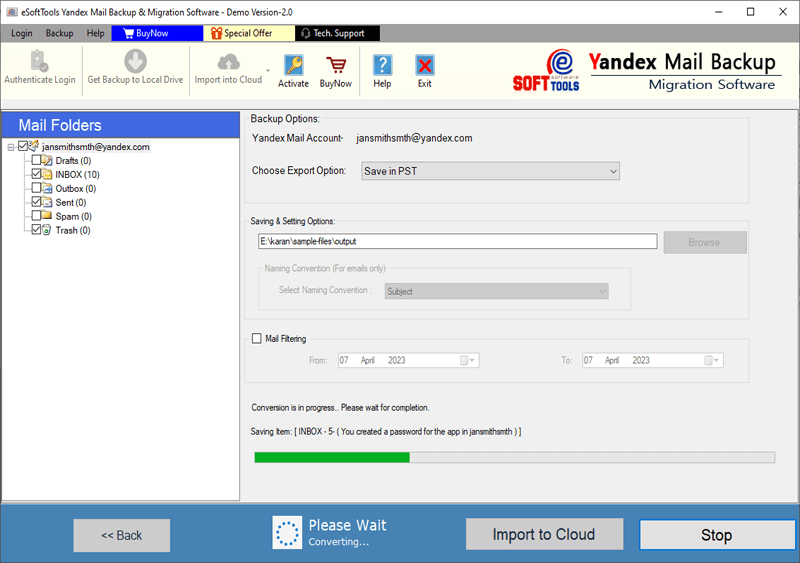
Task: Enable the Mail Filtering checkbox
Action: [257, 338]
